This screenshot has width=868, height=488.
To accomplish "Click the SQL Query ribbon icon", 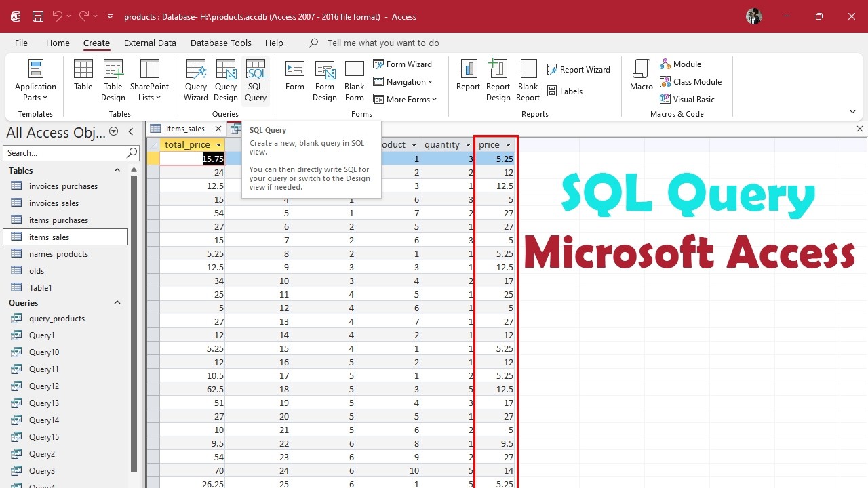I will tap(256, 81).
